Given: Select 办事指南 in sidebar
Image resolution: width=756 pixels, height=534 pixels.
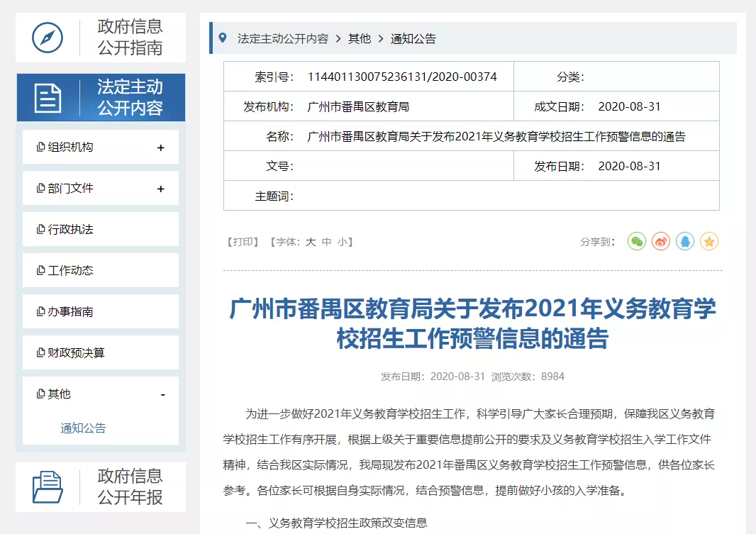Looking at the screenshot, I should pos(70,312).
